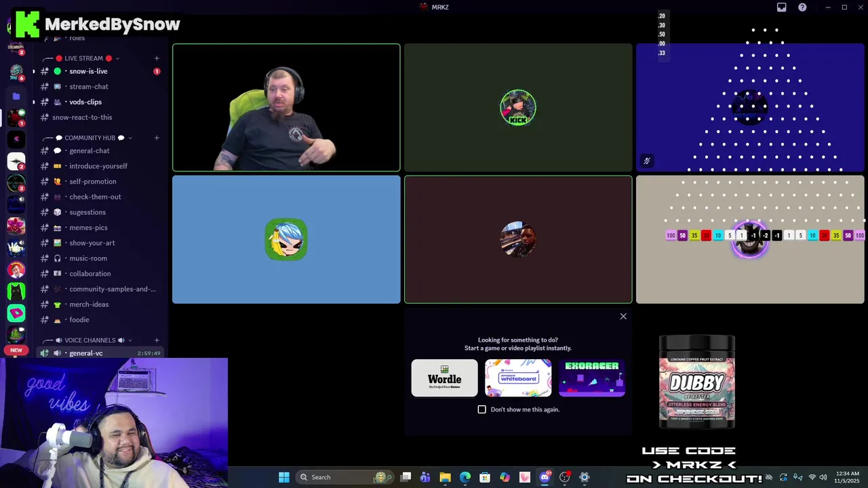Screen dimensions: 868x488
Task: Add channel to LIVE STREAM category
Action: (157, 58)
